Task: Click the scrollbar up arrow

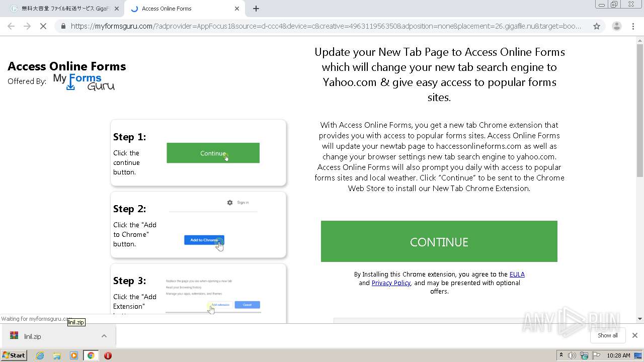Action: coord(640,41)
